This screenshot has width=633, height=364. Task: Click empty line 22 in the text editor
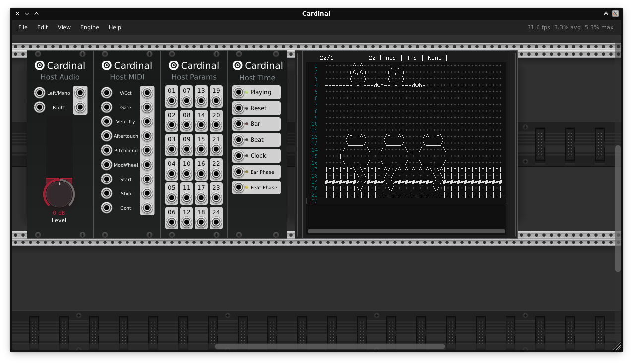406,201
